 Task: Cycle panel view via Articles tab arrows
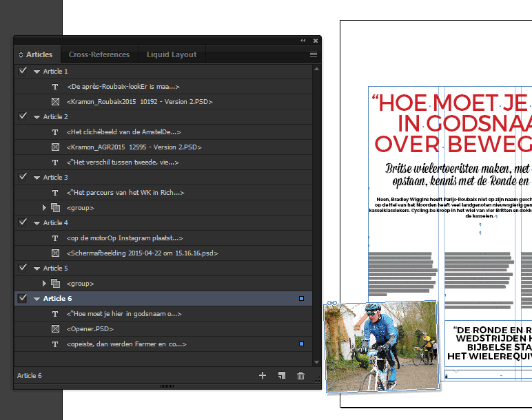click(21, 54)
